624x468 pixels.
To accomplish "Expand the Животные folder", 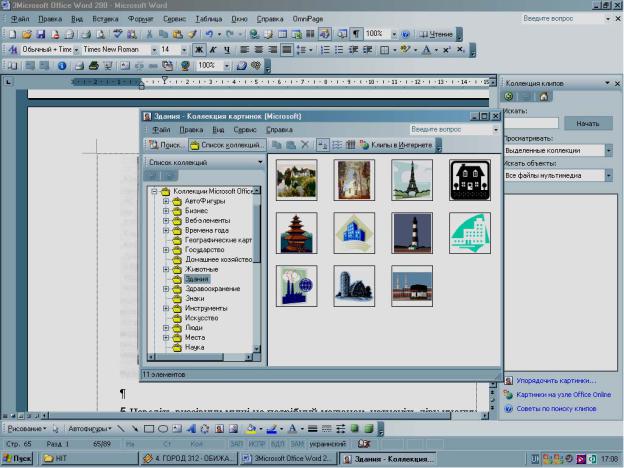I will [166, 269].
